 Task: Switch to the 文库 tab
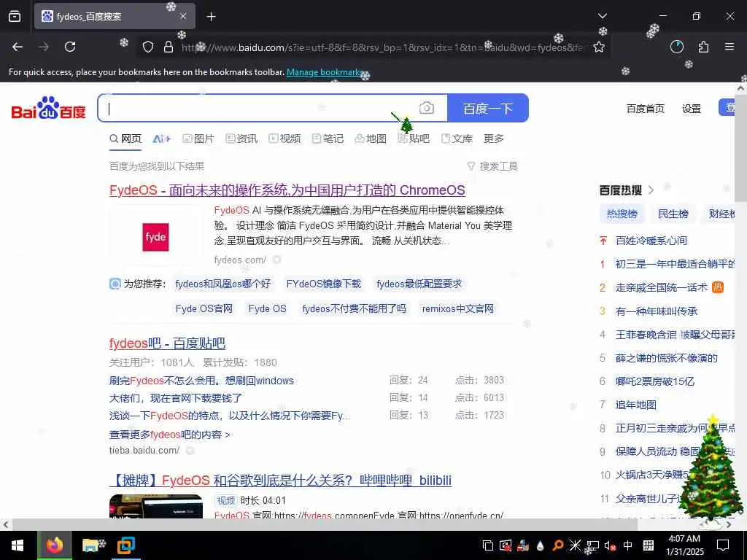point(457,139)
